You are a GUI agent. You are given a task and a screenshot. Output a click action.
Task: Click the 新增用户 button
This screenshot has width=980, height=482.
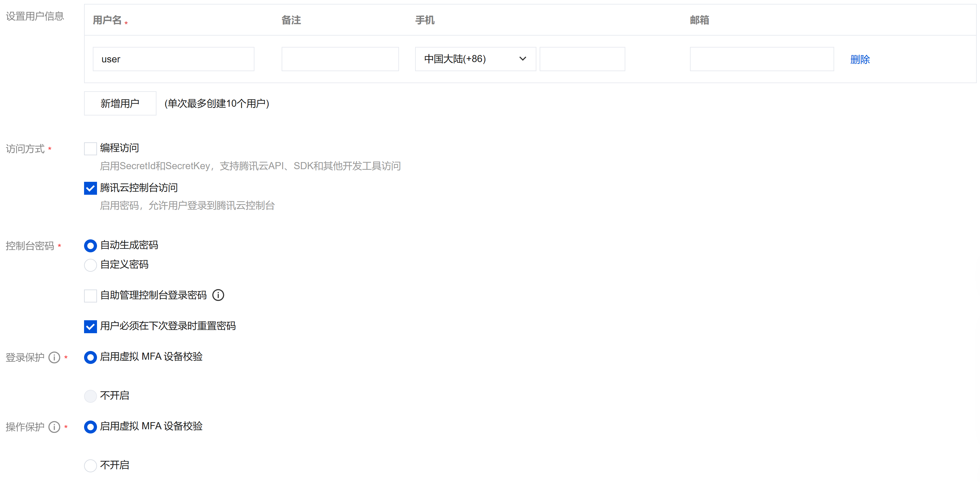120,103
